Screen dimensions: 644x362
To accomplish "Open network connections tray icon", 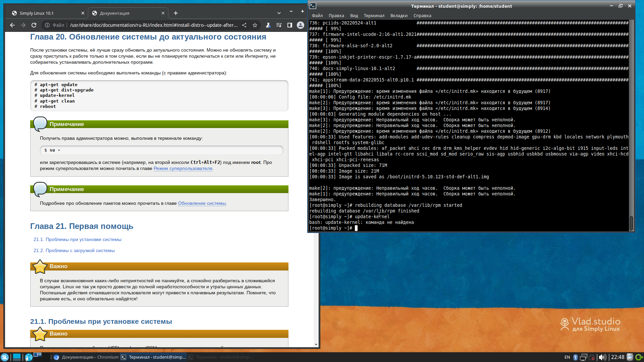I will [584, 357].
